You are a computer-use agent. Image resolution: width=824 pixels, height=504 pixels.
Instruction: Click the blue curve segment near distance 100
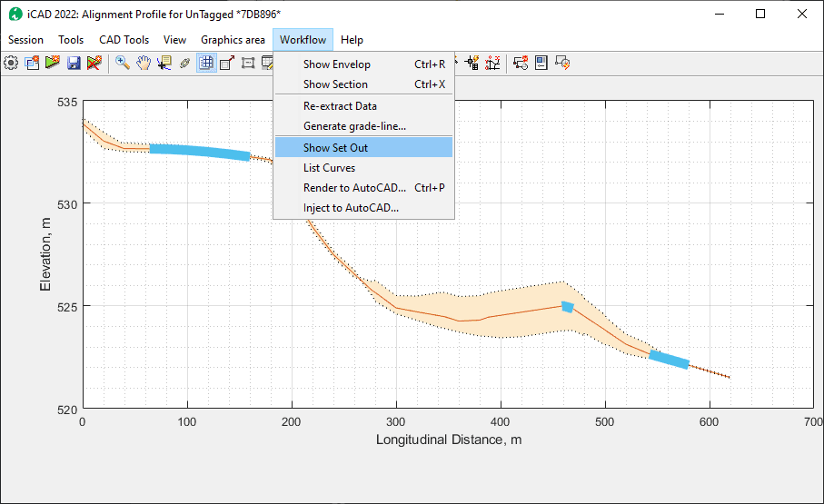[x=198, y=152]
